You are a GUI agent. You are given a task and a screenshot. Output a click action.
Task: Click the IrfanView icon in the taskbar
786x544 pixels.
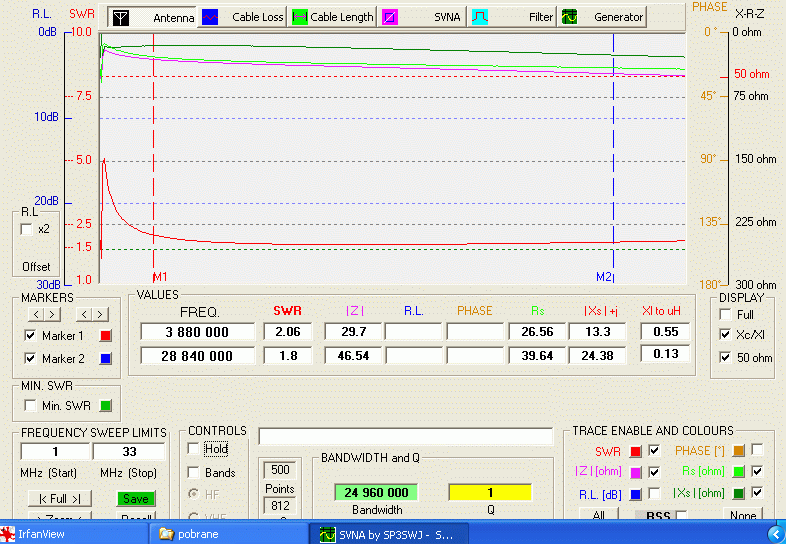[10, 534]
